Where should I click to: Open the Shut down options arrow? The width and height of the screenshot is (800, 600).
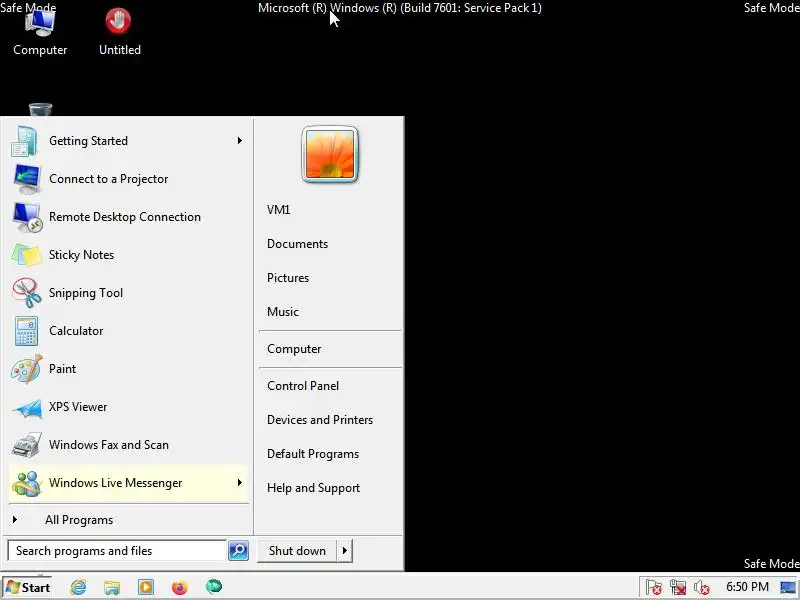(x=345, y=551)
